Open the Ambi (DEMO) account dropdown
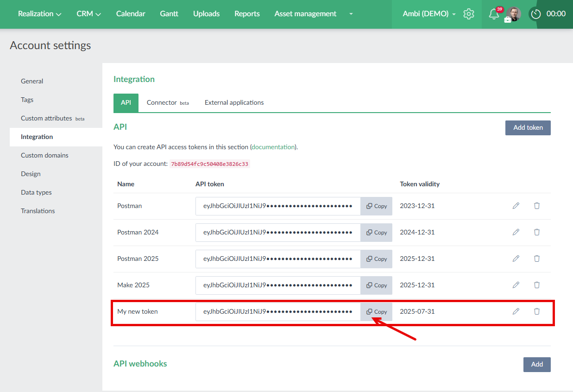The width and height of the screenshot is (573, 392). (429, 14)
